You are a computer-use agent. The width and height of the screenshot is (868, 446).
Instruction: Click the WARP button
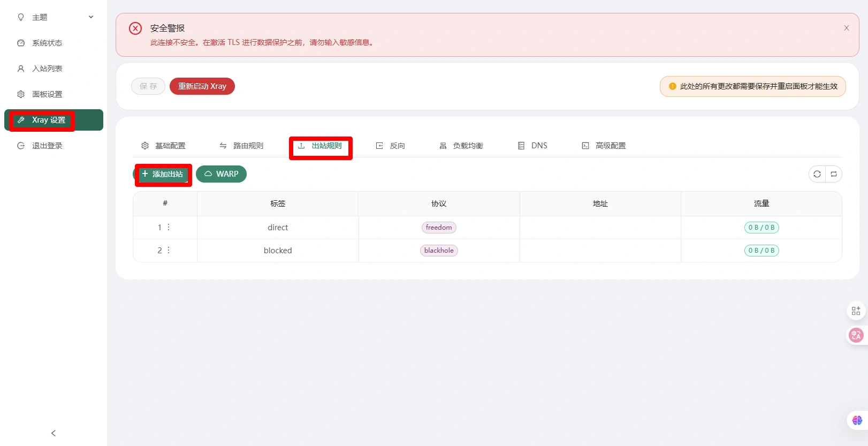point(221,174)
